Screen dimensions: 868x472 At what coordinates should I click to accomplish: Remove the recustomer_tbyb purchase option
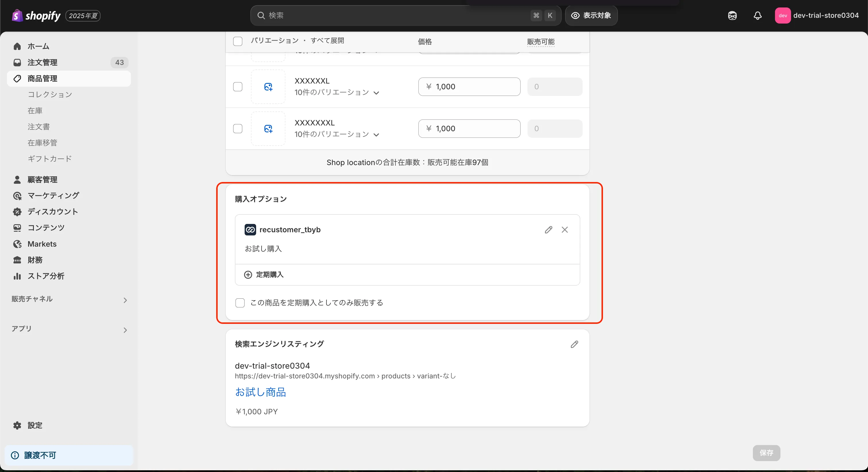point(565,230)
